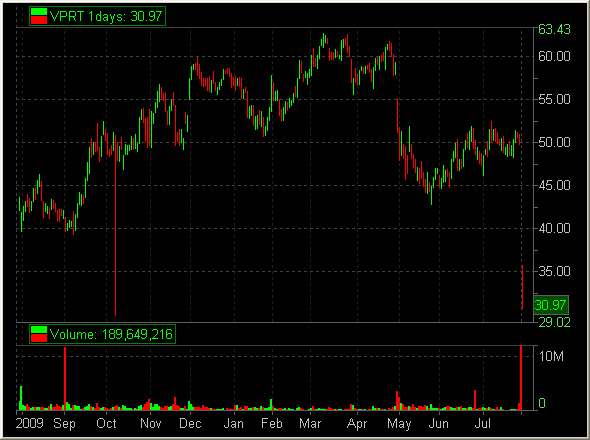The image size is (590, 440).
Task: Click the 45.00 price axis label
Action: tap(554, 185)
